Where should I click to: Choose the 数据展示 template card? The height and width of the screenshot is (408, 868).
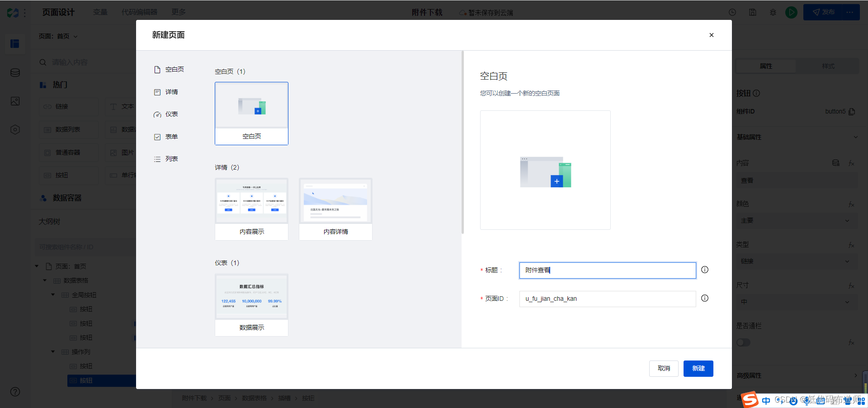coord(251,305)
